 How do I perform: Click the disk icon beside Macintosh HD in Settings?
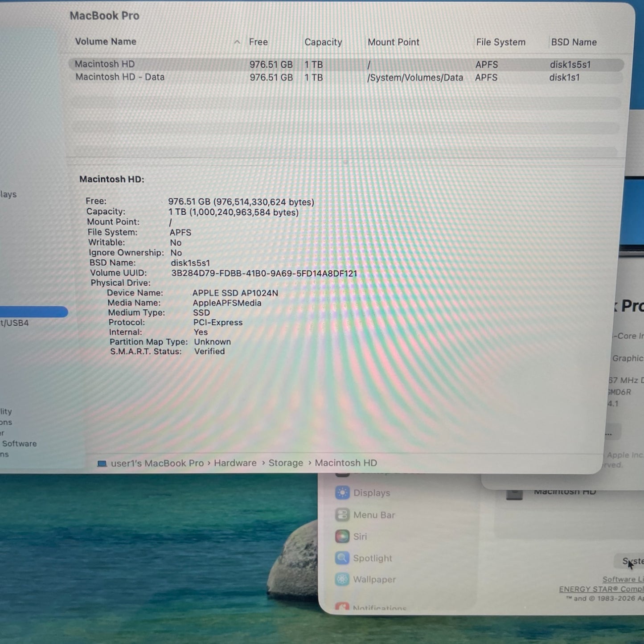point(514,494)
